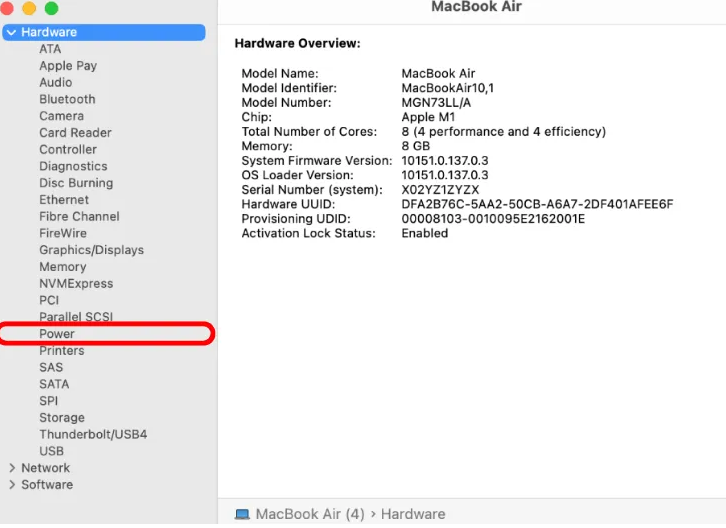Select Ethernet in the hardware list
Image resolution: width=726 pixels, height=528 pixels.
64,200
